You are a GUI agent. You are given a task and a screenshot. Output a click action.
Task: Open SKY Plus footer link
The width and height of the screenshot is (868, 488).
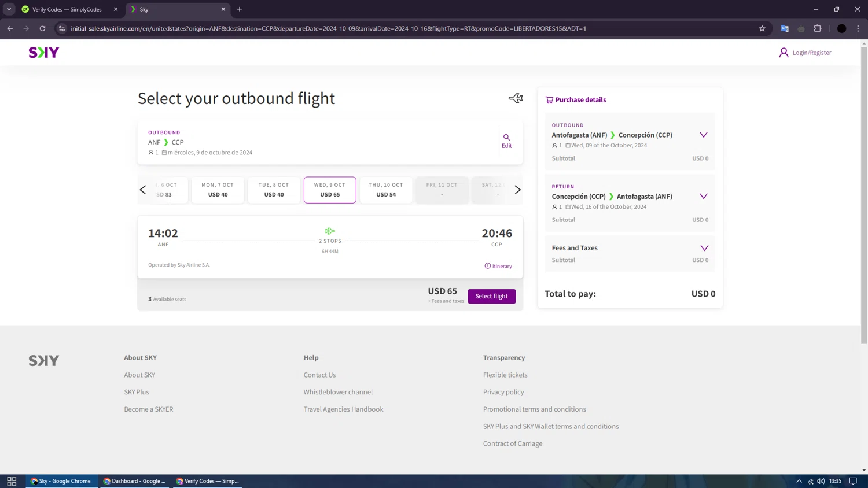137,392
